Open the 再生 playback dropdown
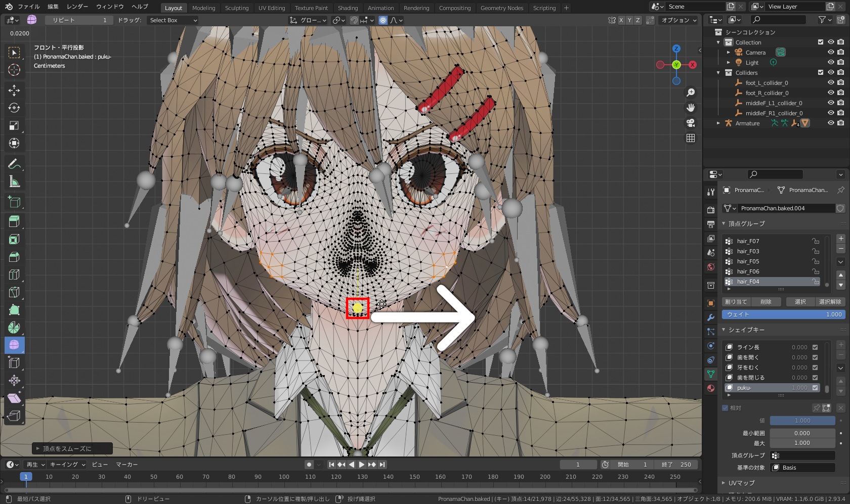Viewport: 850px width, 504px height. click(35, 465)
